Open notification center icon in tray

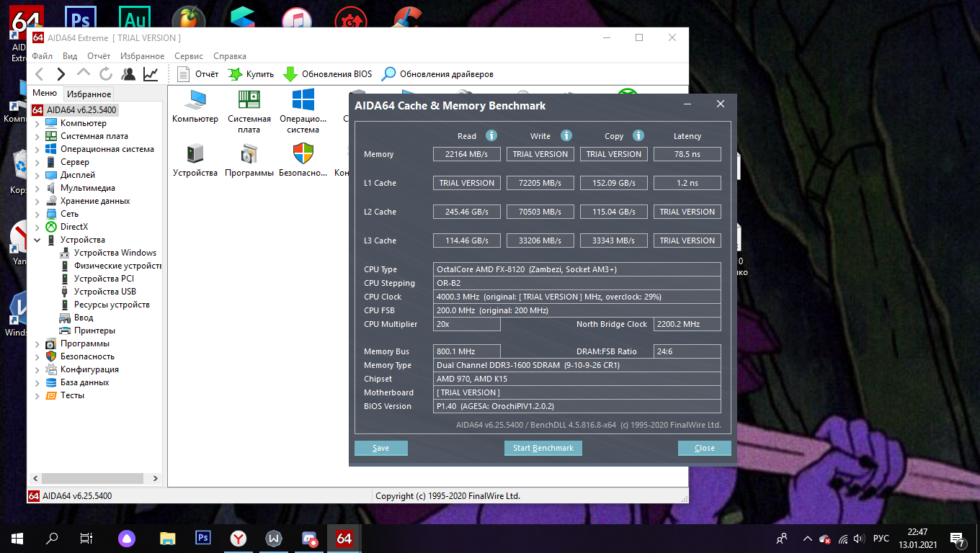point(958,539)
